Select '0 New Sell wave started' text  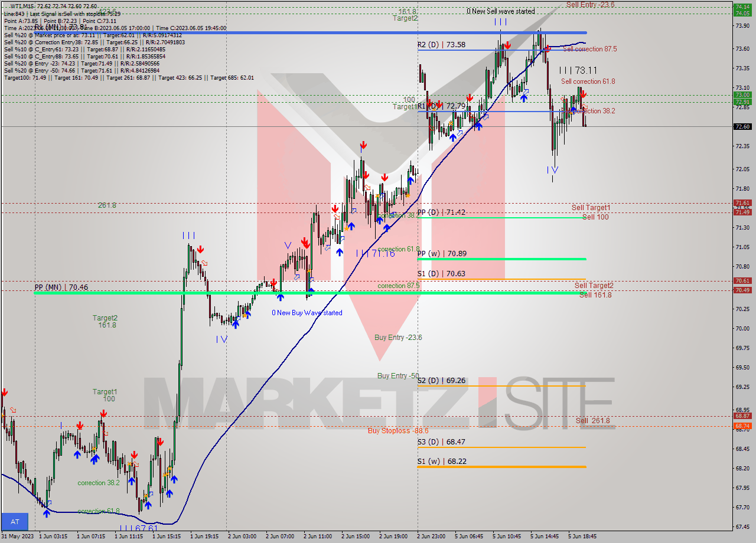pyautogui.click(x=501, y=11)
